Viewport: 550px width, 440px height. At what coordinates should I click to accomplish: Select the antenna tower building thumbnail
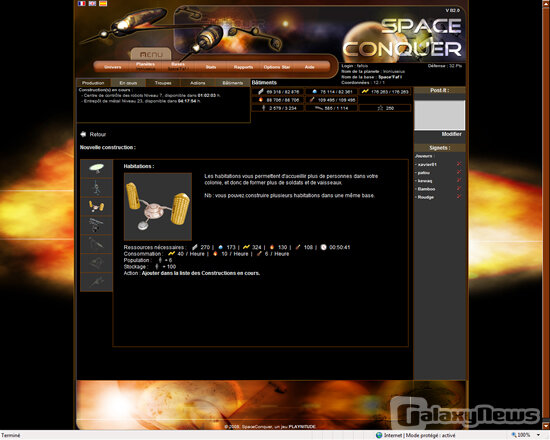96,187
